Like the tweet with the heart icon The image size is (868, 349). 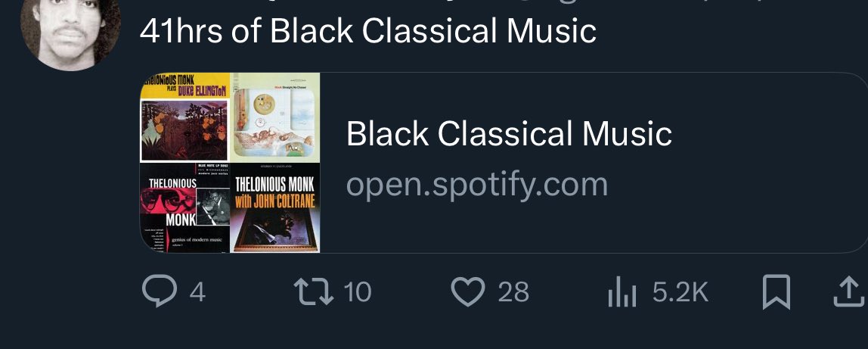(468, 291)
